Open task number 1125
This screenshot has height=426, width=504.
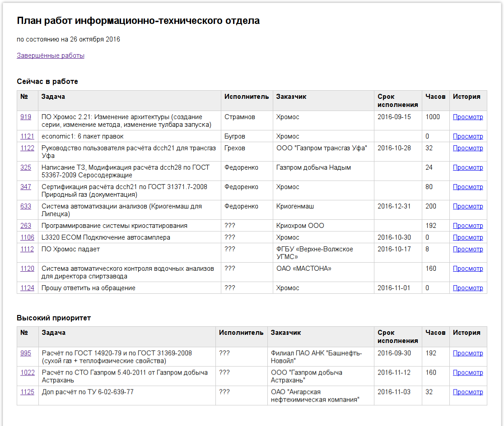27,392
